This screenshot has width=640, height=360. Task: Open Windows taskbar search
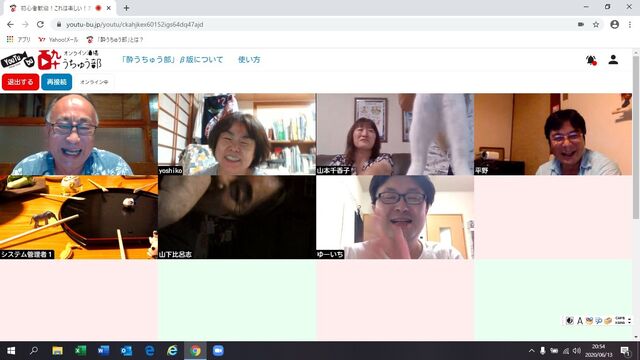(x=34, y=351)
